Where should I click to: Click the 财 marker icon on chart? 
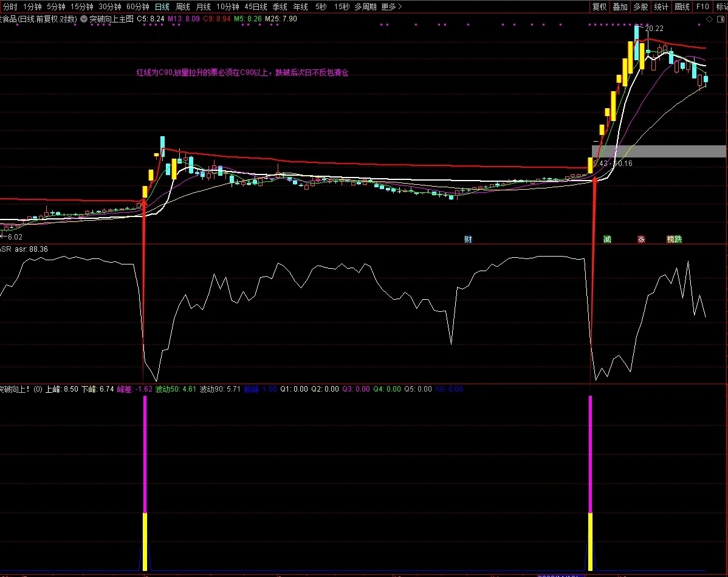[x=468, y=240]
